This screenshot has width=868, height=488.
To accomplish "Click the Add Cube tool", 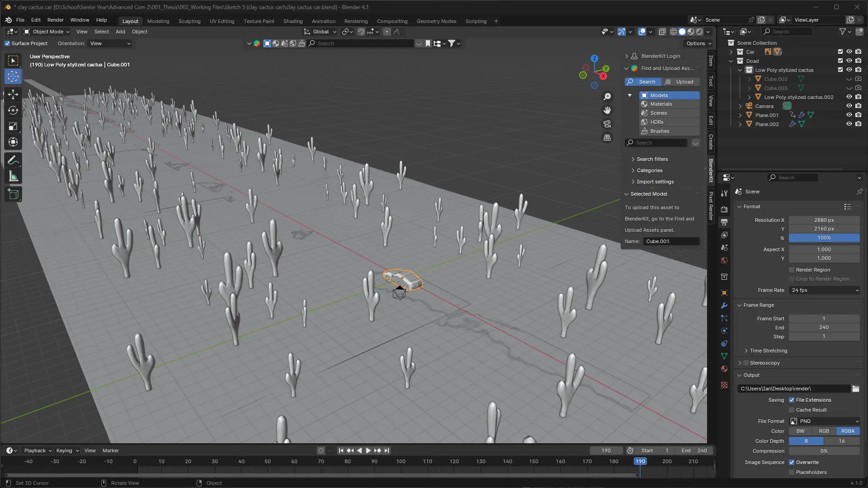I will (13, 195).
